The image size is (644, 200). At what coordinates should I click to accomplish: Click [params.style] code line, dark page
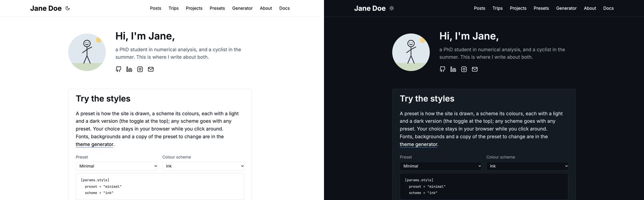pos(419,180)
